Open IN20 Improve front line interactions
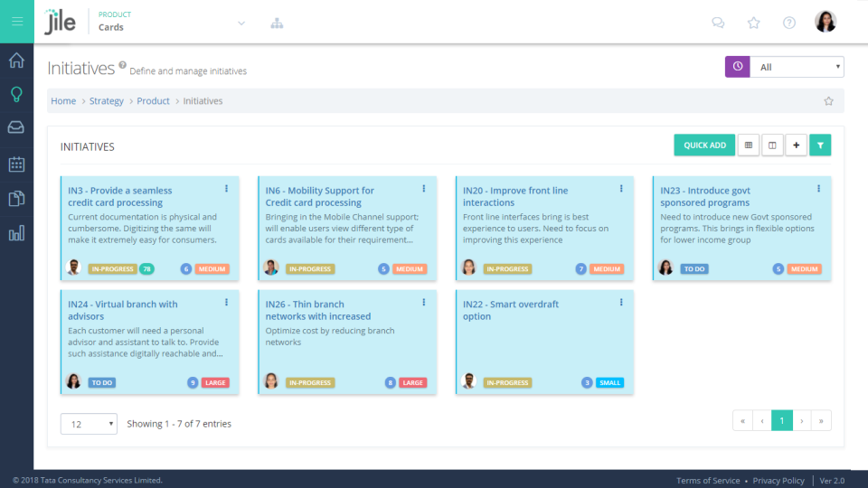 point(515,196)
